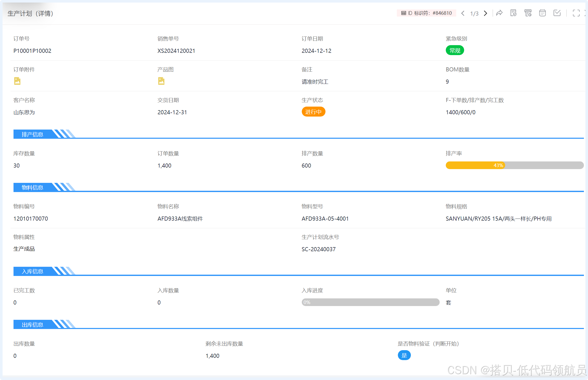The width and height of the screenshot is (588, 380).
Task: Open the print history icon
Action: [x=528, y=13]
